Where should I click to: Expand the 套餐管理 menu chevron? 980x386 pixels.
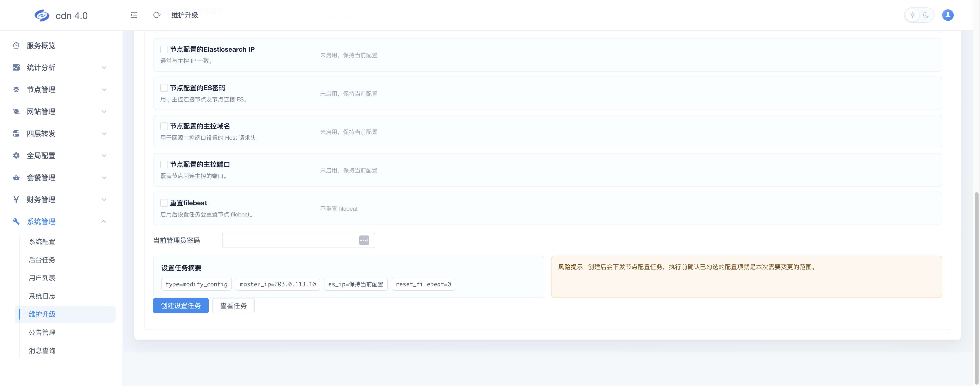pos(104,178)
